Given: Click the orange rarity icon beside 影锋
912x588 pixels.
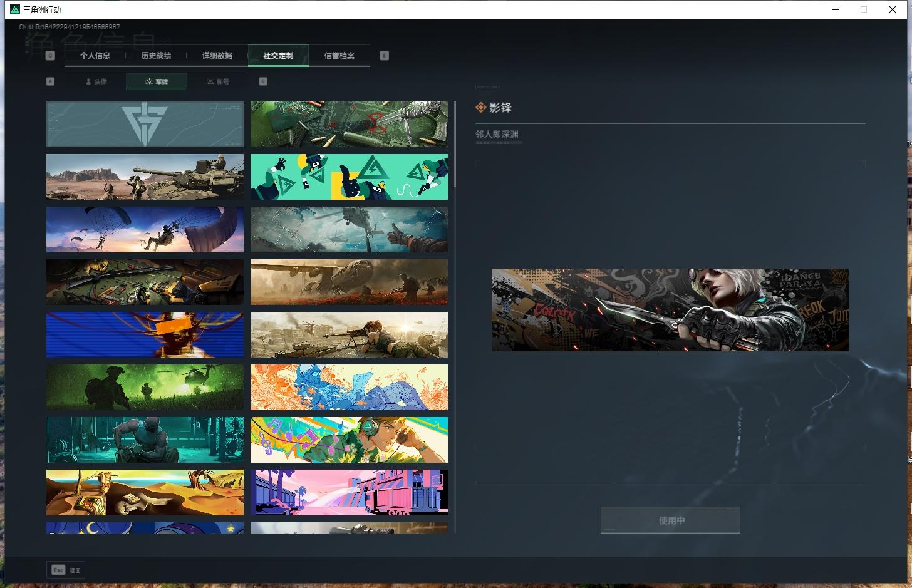Looking at the screenshot, I should click(x=480, y=108).
